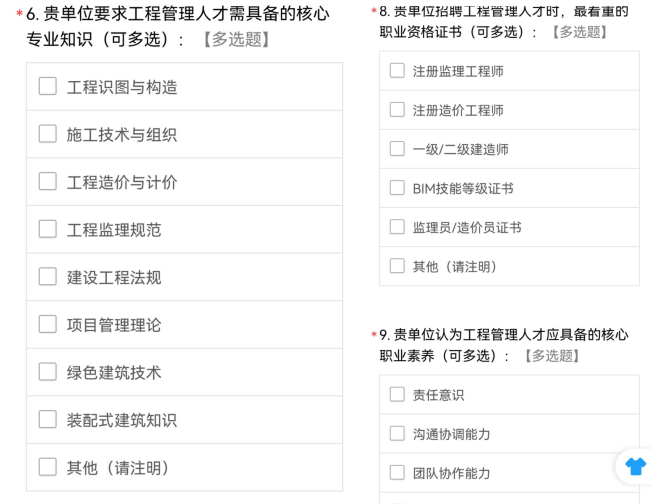Click the blue shirt skin icon

[x=636, y=466]
